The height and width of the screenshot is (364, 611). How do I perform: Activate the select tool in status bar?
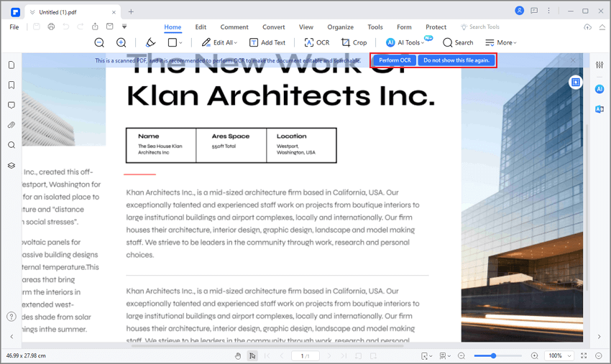252,355
